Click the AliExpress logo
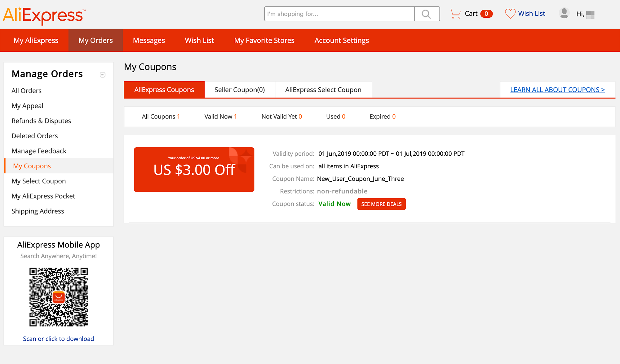The image size is (620, 364). (44, 15)
